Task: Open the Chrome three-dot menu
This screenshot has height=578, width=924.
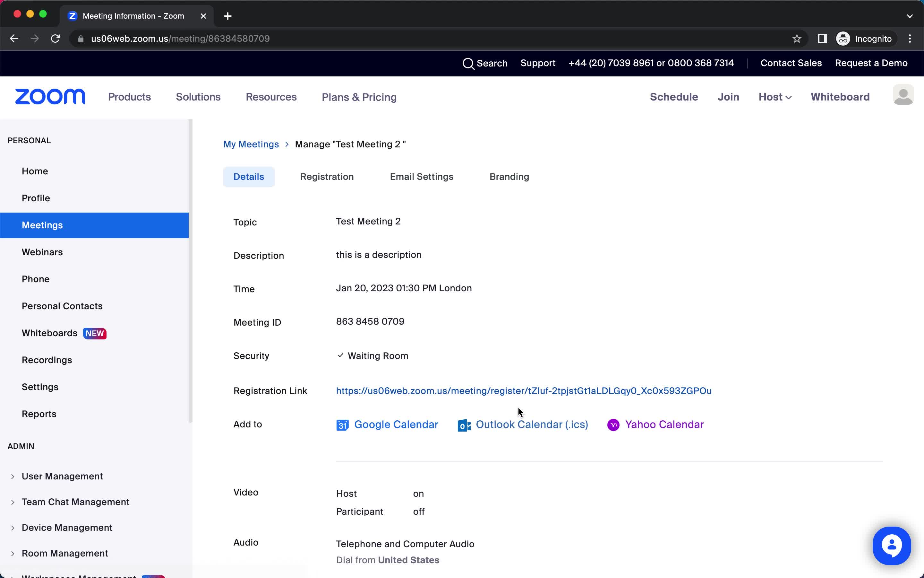Action: 910,39
